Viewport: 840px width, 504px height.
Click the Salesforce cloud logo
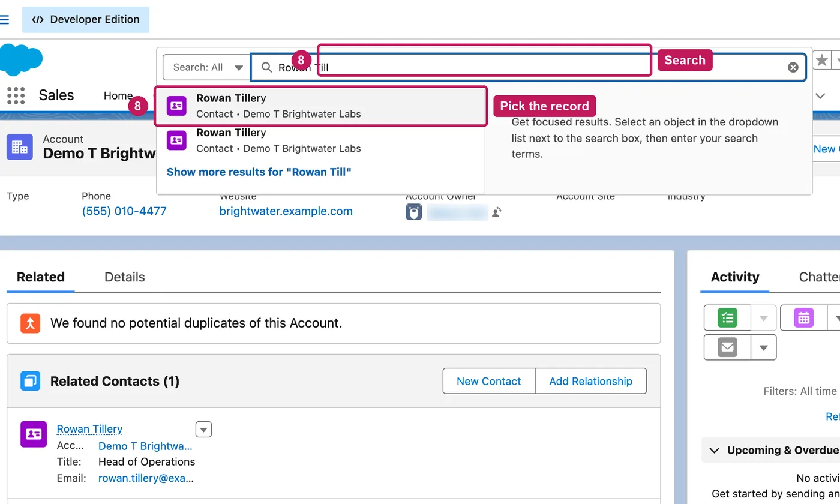21,60
